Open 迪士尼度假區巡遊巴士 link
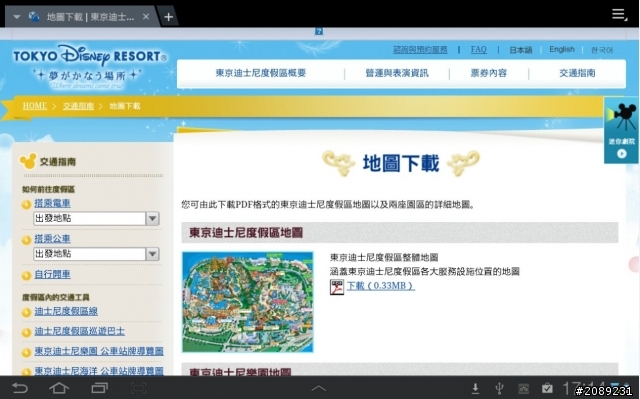Viewport: 640px width, 399px height. point(80,331)
